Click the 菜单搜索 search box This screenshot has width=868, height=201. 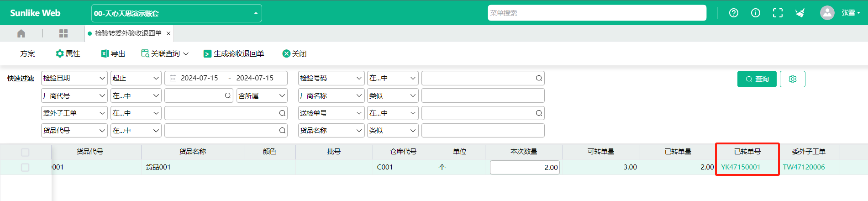click(596, 13)
